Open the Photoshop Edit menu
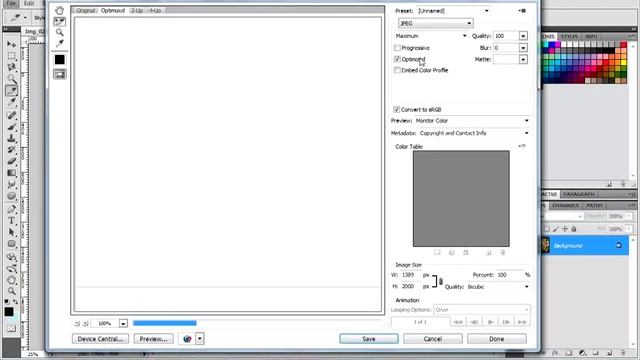Viewport: 640px width, 360px height. click(29, 3)
